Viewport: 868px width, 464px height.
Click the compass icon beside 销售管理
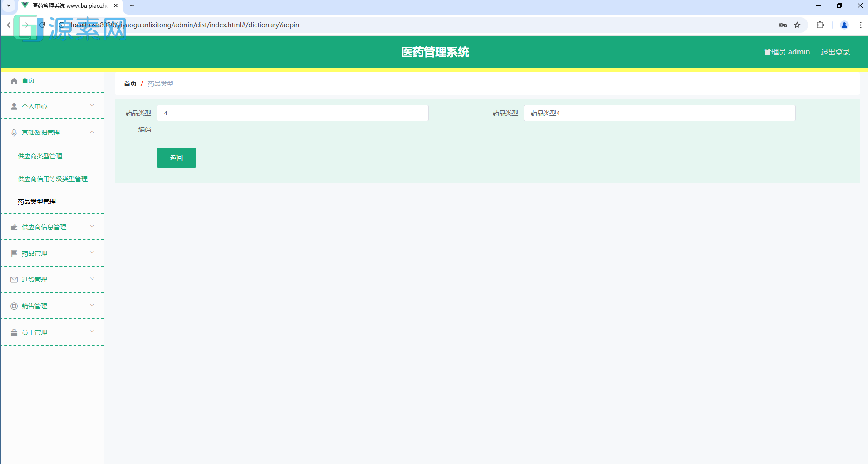14,306
